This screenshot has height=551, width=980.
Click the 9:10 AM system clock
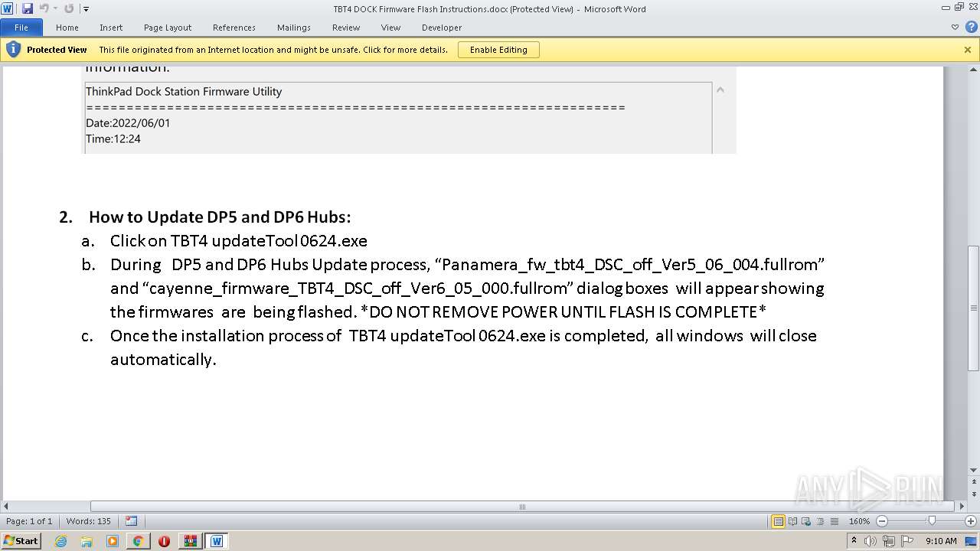click(941, 541)
